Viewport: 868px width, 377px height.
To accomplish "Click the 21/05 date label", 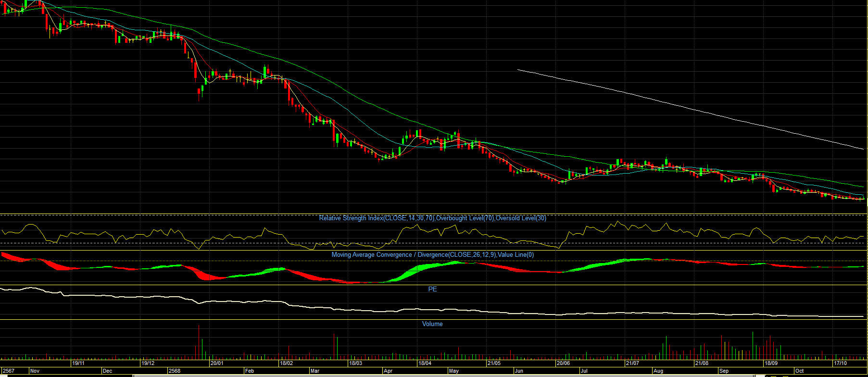I will pos(494,364).
